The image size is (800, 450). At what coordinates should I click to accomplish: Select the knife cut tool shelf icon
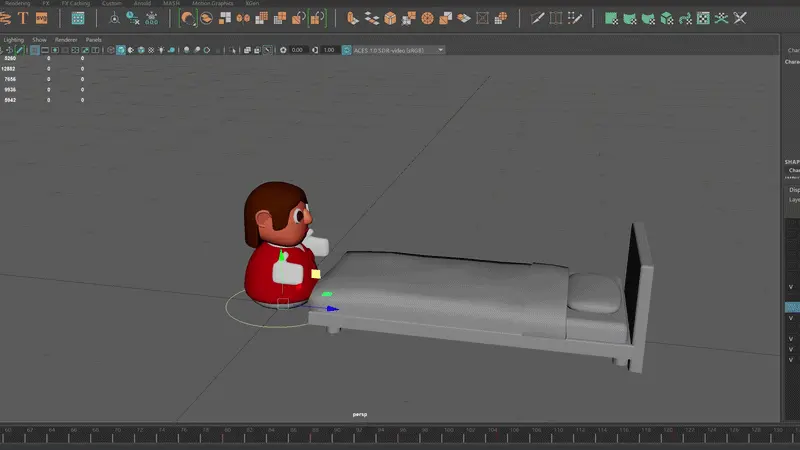(x=537, y=18)
